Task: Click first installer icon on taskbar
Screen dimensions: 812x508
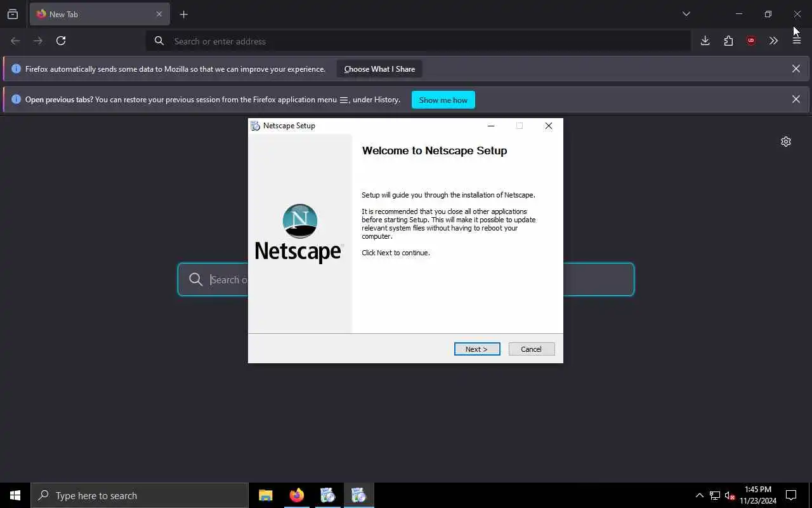Action: [328, 495]
